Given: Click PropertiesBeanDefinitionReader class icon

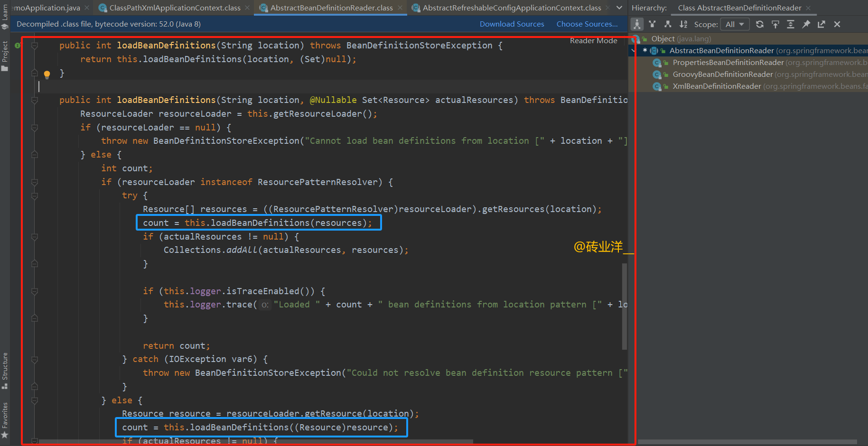Looking at the screenshot, I should [657, 63].
